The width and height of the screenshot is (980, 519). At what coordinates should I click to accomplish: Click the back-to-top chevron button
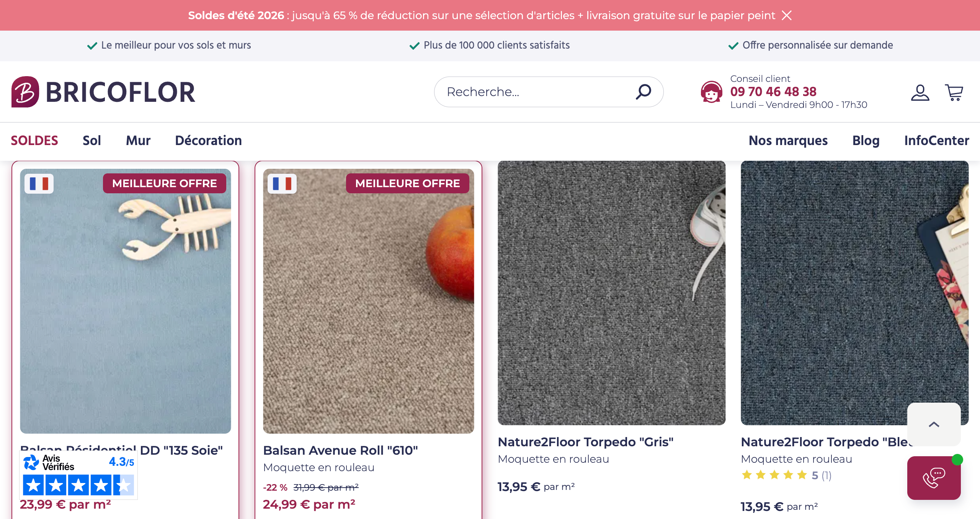pos(934,424)
